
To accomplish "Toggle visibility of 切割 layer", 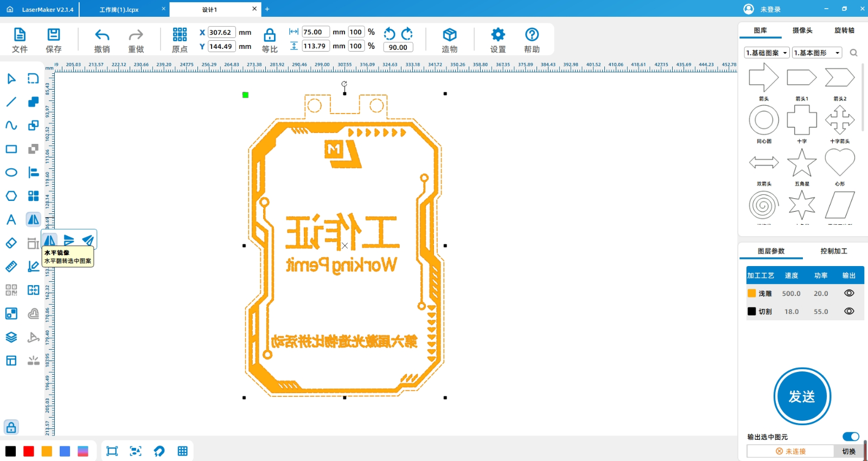I will click(849, 311).
